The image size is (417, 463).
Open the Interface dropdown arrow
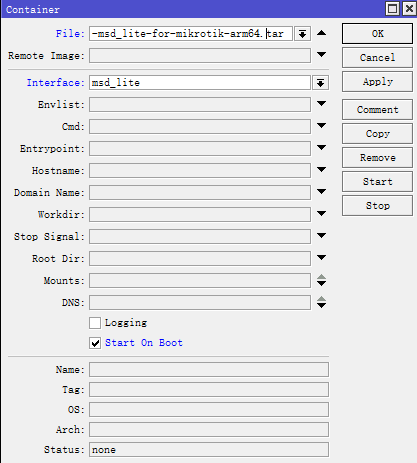coord(320,83)
